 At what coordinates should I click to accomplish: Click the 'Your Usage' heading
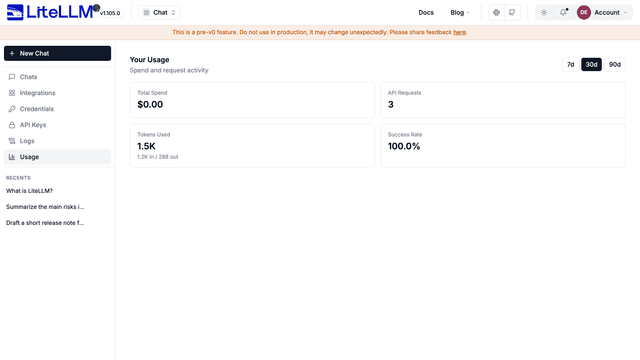point(149,60)
